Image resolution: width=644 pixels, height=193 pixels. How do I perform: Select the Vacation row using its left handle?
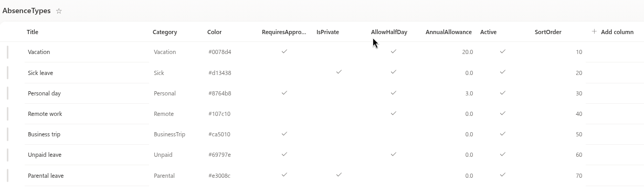click(8, 52)
